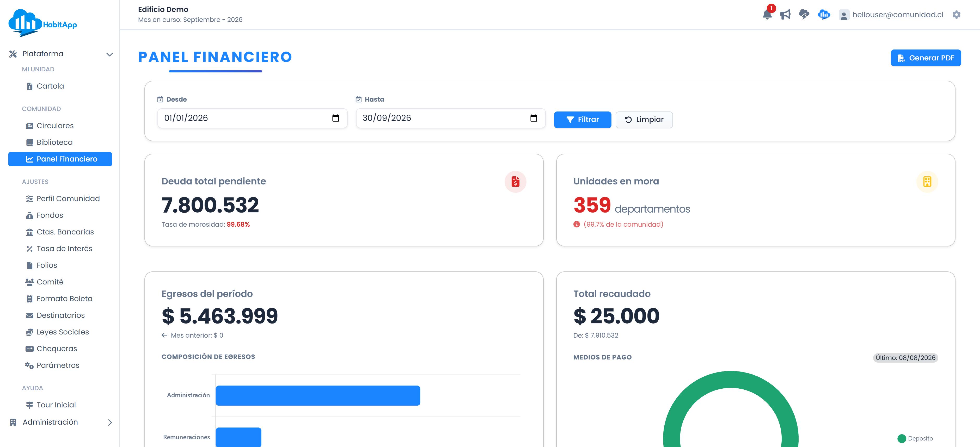Viewport: 980px width, 447px height.
Task: Click the blue cloud chart icon in header
Action: (x=824, y=15)
